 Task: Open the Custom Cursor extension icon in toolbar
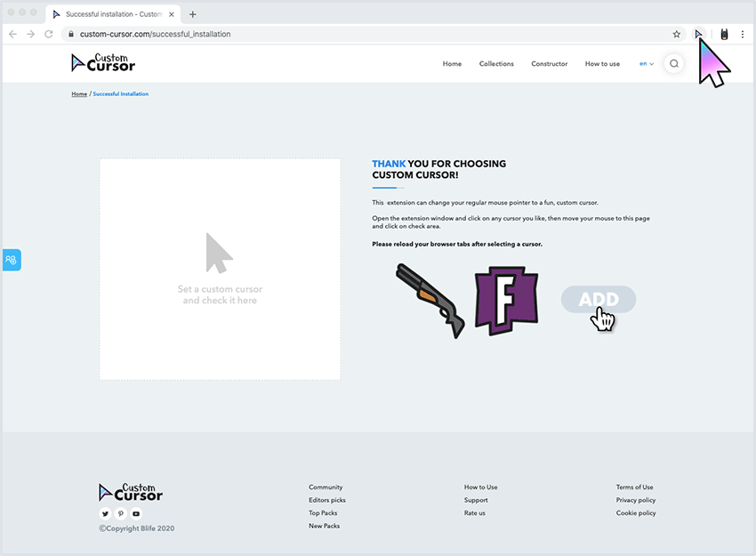click(698, 34)
